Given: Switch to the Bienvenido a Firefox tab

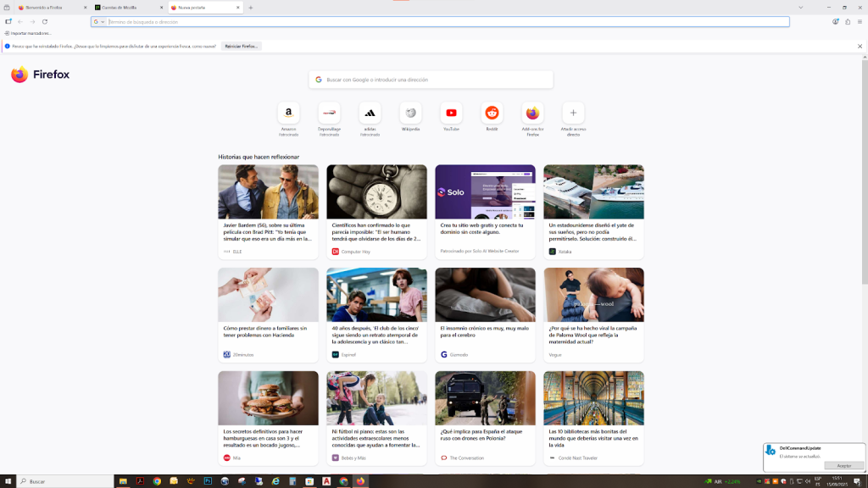Looking at the screenshot, I should (47, 8).
